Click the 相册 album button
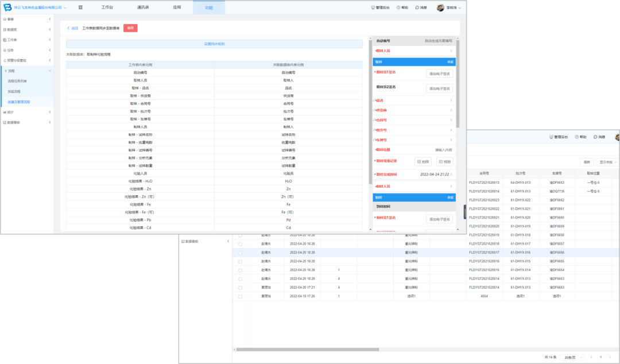This screenshot has width=620, height=364. coord(444,162)
